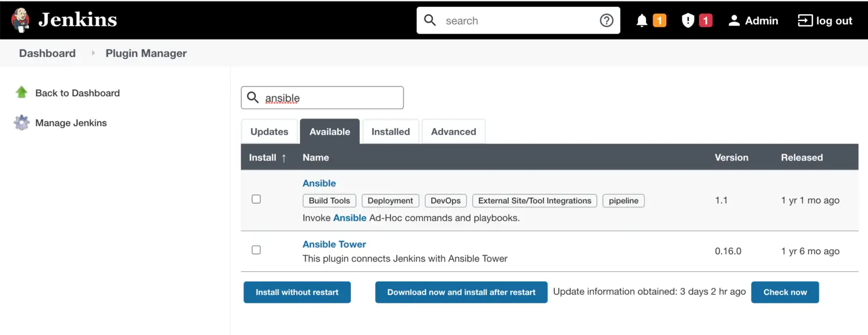Click Install without restart
868x335 pixels.
tap(297, 292)
